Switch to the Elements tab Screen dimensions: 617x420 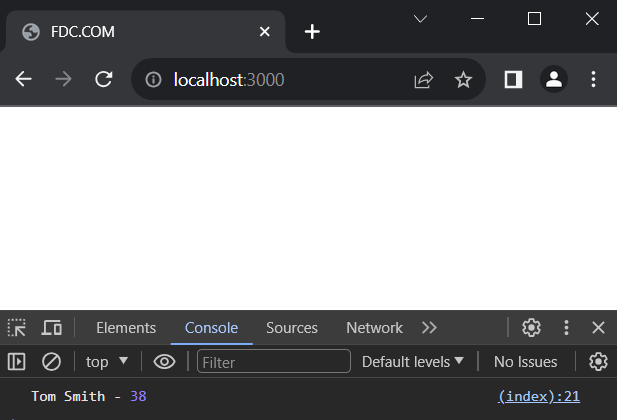point(126,327)
